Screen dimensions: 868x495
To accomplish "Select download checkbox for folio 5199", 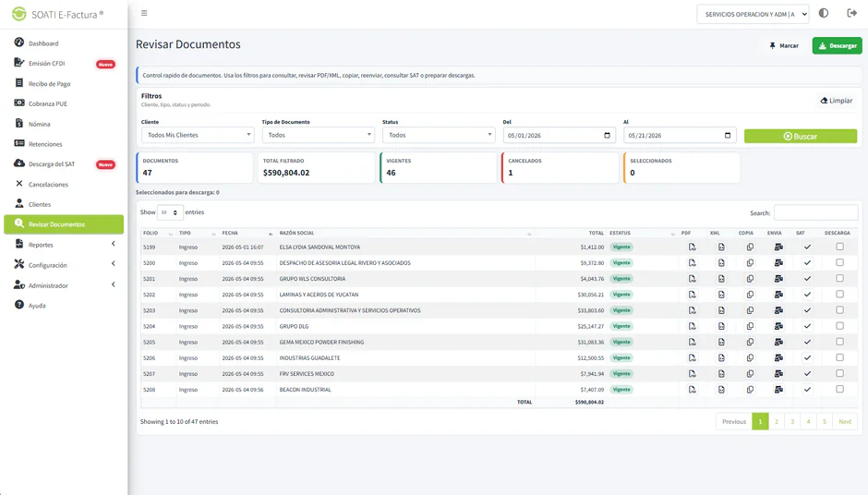I will [x=839, y=247].
